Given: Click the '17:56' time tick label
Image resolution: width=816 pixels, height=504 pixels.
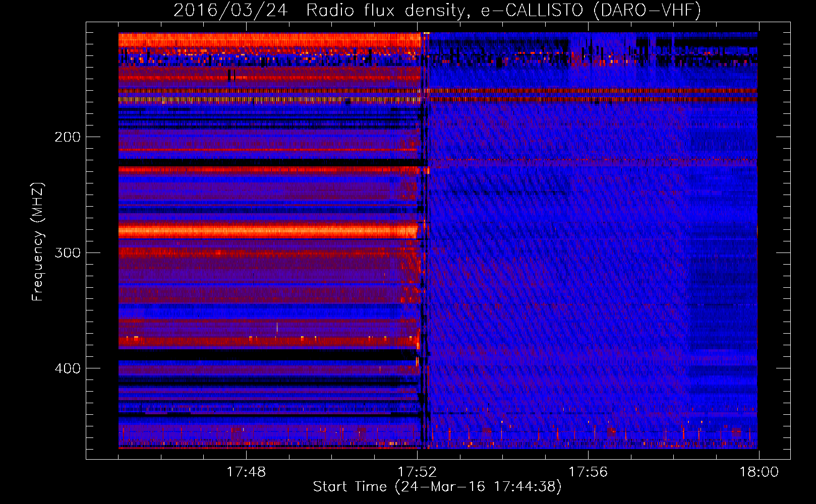Looking at the screenshot, I should point(588,472).
